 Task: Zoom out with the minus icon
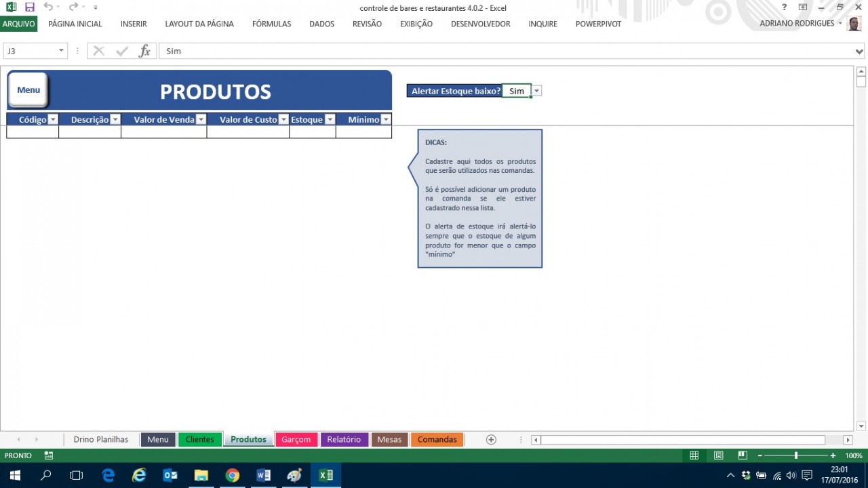click(x=760, y=455)
